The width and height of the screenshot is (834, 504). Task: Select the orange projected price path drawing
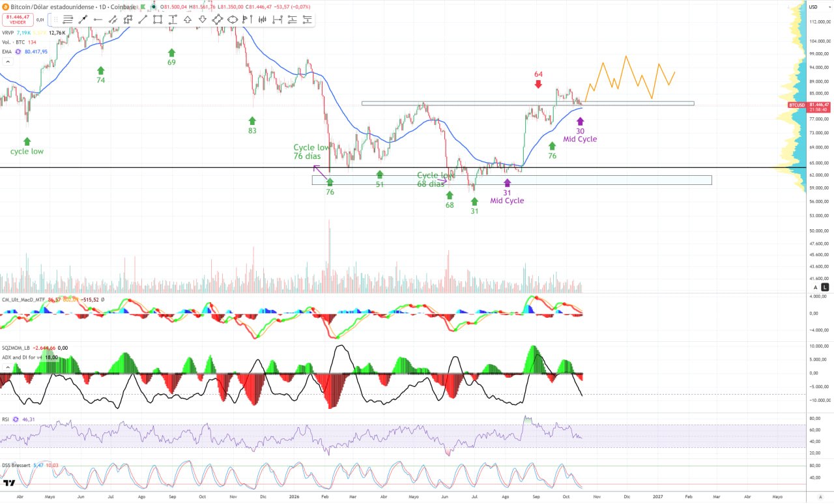pyautogui.click(x=629, y=78)
